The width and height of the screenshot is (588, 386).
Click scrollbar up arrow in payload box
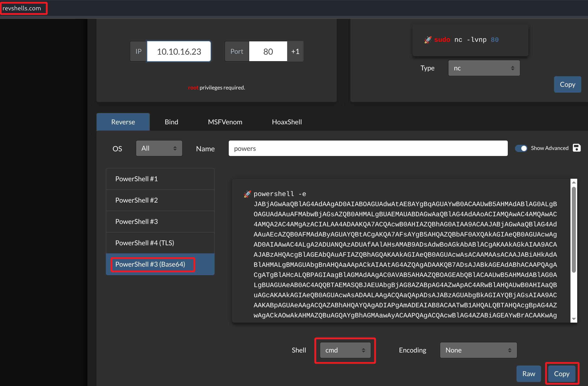coord(574,182)
